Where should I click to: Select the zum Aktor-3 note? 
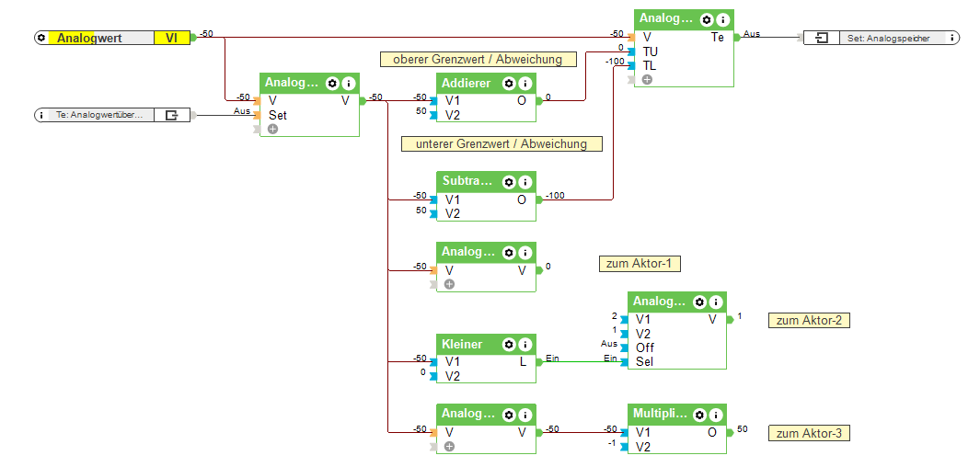(809, 433)
